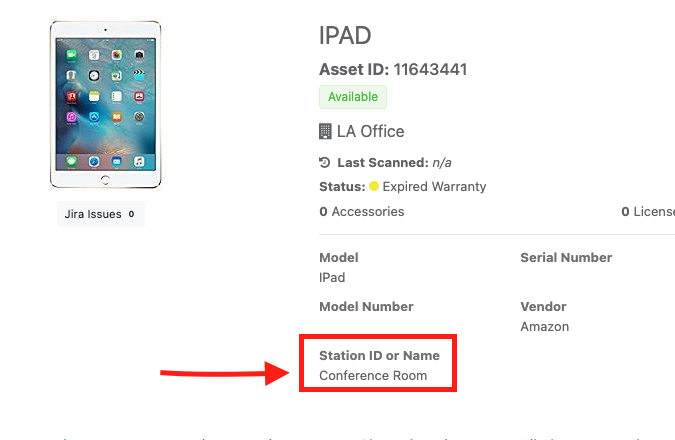Select the Expired Warranty status text

click(x=434, y=187)
